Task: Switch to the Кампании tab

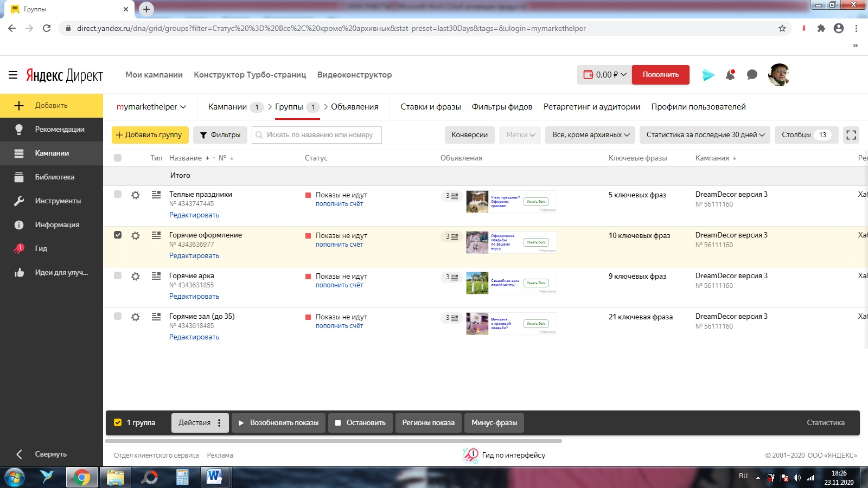Action: [x=227, y=107]
